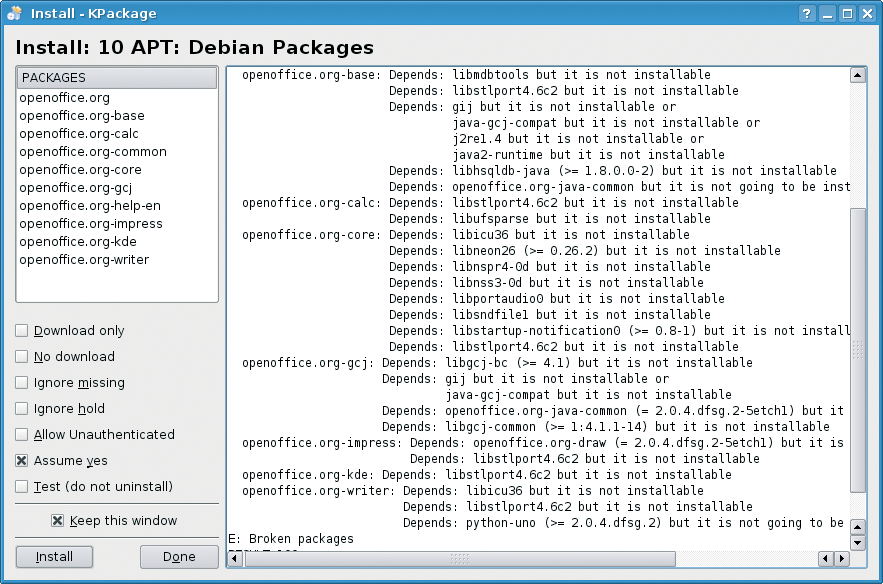Enable the Download only checkbox

pyautogui.click(x=21, y=331)
